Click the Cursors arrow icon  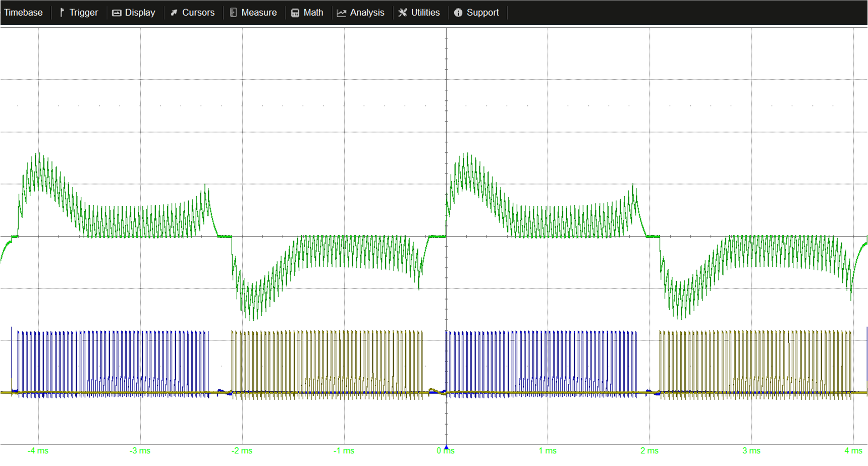174,13
